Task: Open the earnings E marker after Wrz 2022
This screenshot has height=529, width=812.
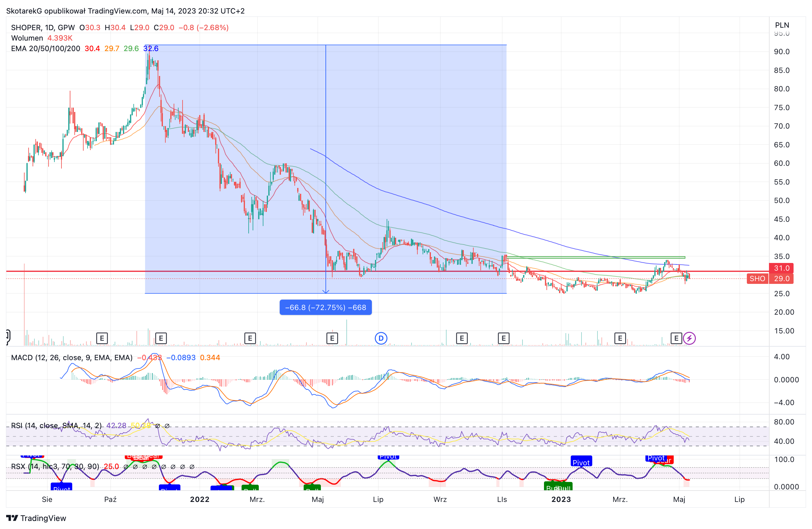Action: tap(462, 338)
